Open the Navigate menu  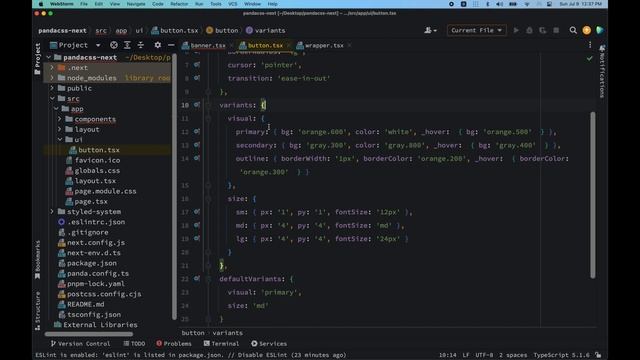[x=136, y=4]
